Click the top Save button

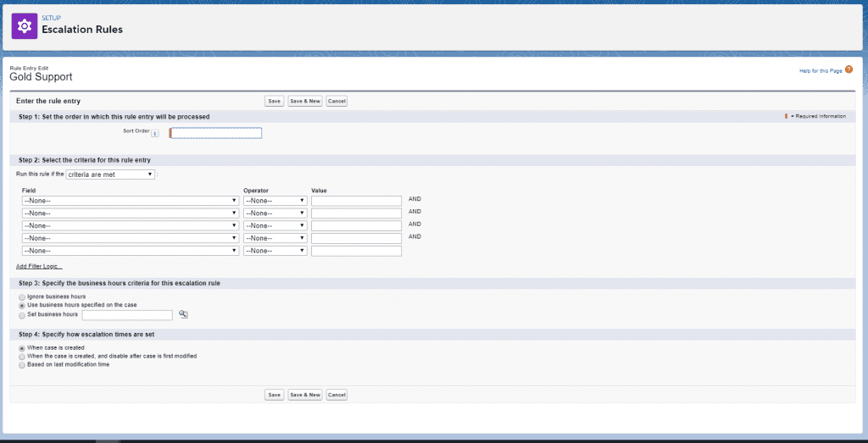tap(274, 101)
